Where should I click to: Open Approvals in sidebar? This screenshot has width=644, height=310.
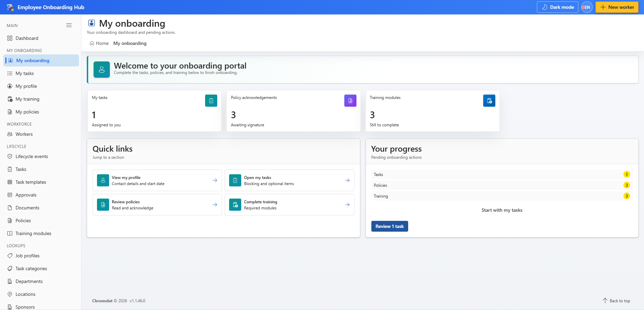click(41, 195)
